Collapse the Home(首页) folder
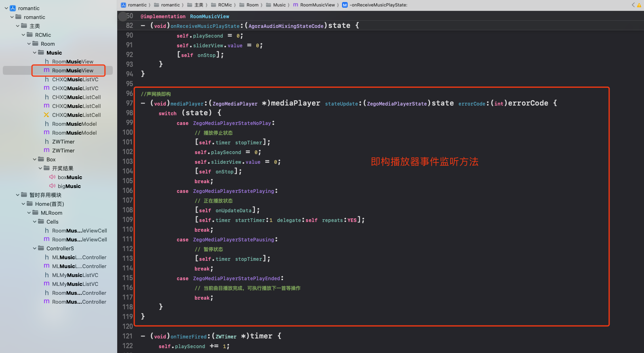 pos(23,204)
